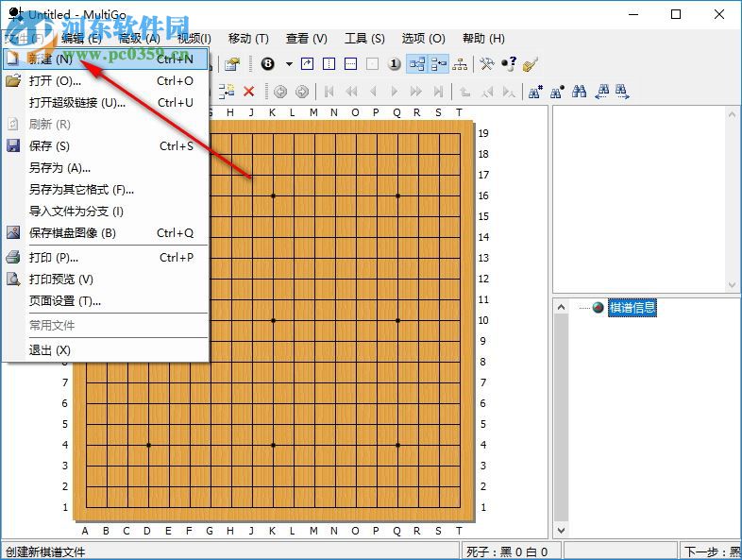Click the stones with question mark icon
The height and width of the screenshot is (560, 742).
(509, 64)
